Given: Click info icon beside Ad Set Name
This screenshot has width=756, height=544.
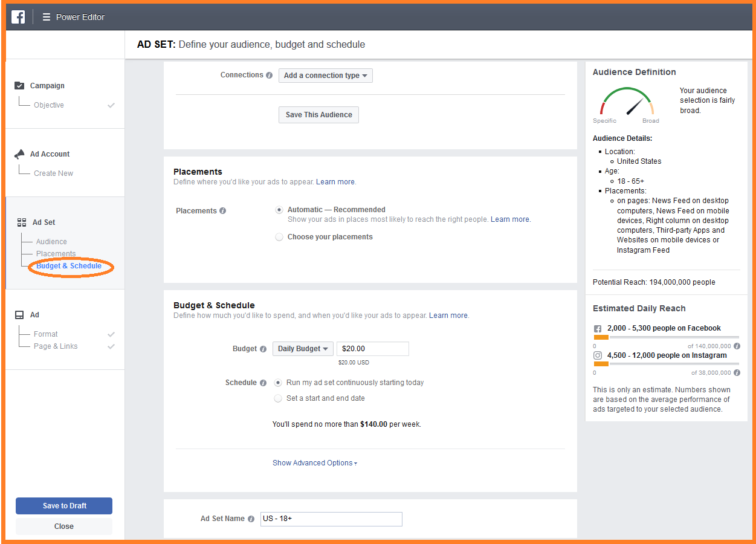Looking at the screenshot, I should pyautogui.click(x=251, y=519).
